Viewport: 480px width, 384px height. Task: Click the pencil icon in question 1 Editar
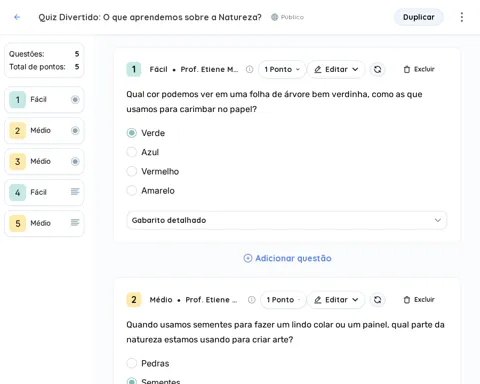[x=318, y=69]
